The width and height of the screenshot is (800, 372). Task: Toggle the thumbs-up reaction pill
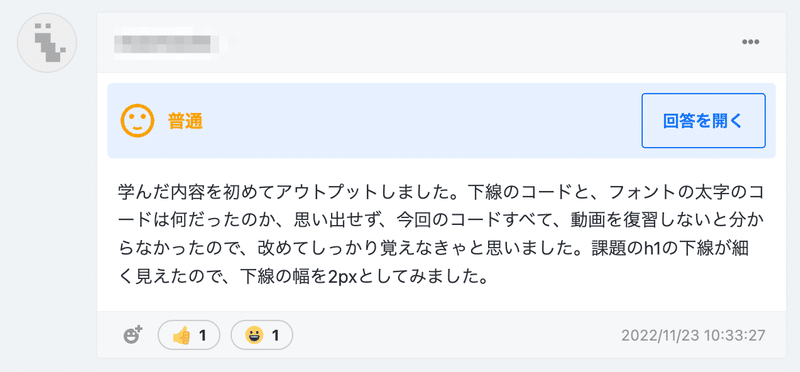click(x=189, y=335)
